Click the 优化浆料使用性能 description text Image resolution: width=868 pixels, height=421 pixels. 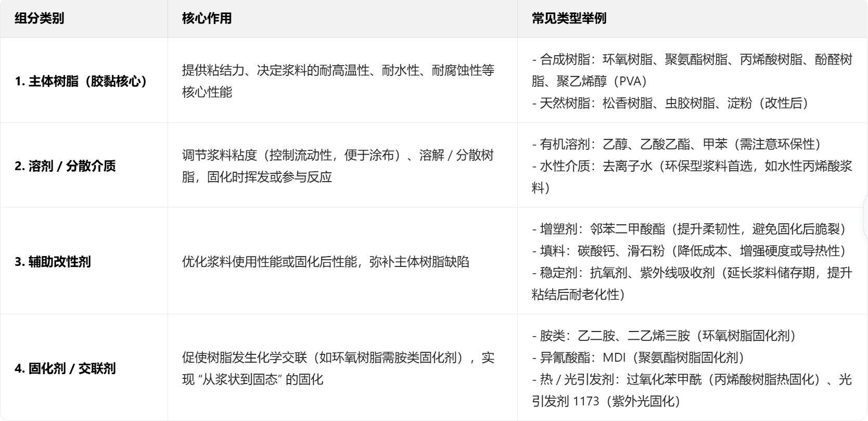[x=325, y=261]
